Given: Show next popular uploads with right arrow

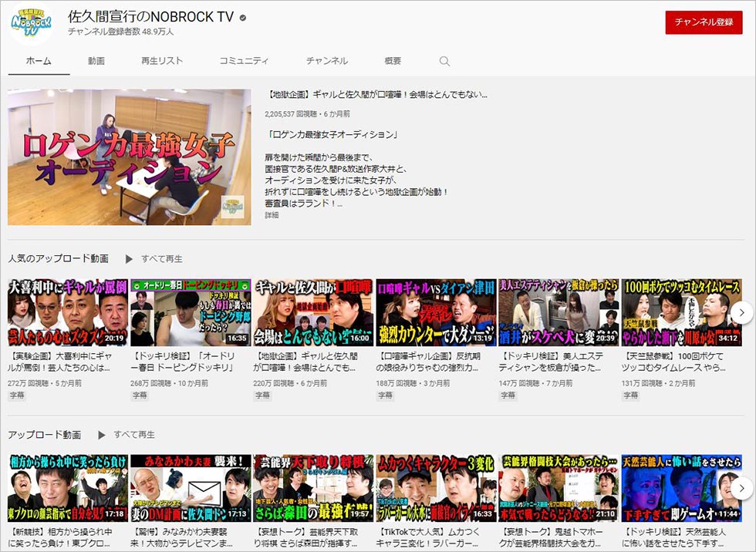Looking at the screenshot, I should pyautogui.click(x=742, y=312).
